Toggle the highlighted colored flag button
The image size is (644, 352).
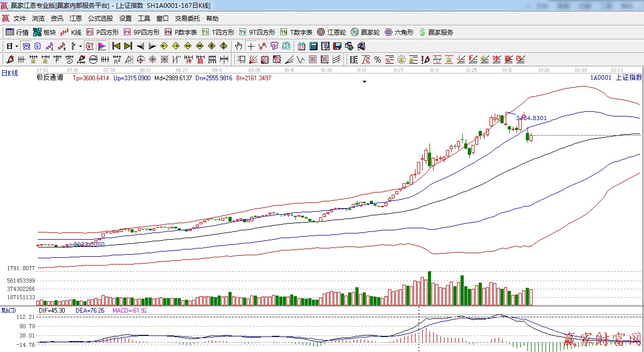pyautogui.click(x=102, y=46)
